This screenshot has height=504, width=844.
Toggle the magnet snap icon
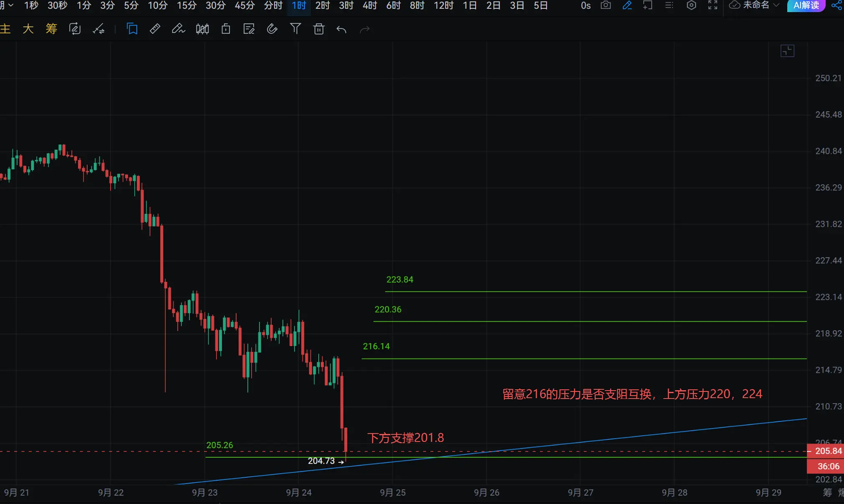click(272, 29)
